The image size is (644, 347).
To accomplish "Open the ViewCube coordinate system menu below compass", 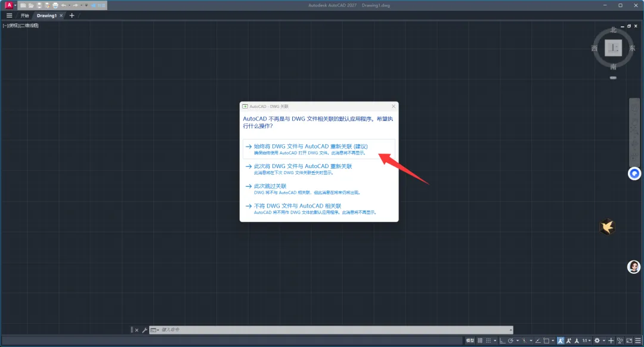I will pyautogui.click(x=613, y=78).
